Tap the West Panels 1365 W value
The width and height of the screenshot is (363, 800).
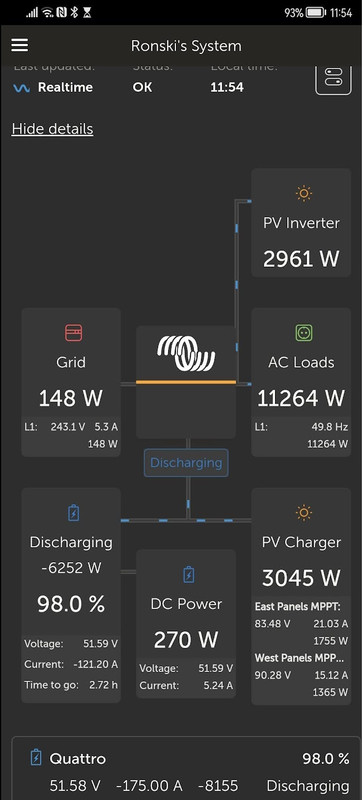(x=331, y=692)
